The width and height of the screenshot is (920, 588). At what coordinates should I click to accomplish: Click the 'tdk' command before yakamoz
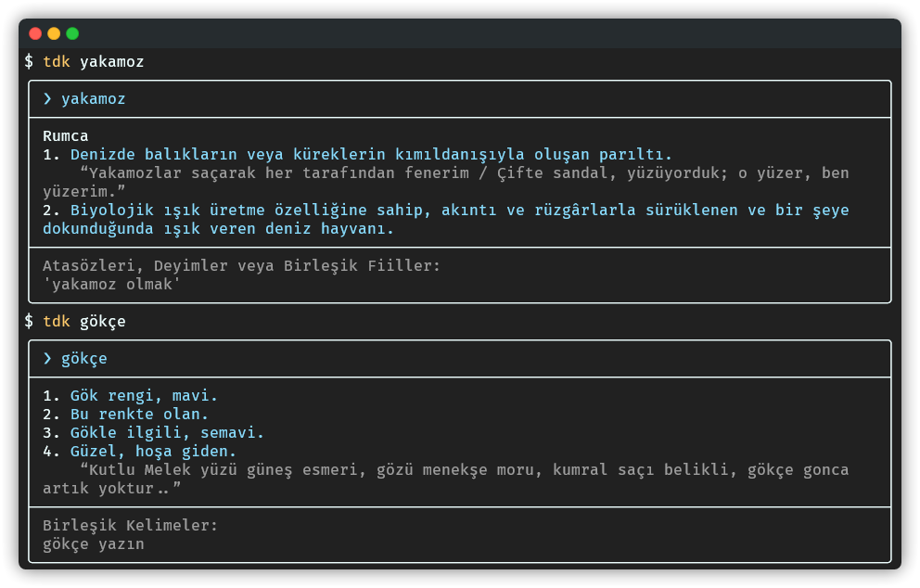(57, 62)
